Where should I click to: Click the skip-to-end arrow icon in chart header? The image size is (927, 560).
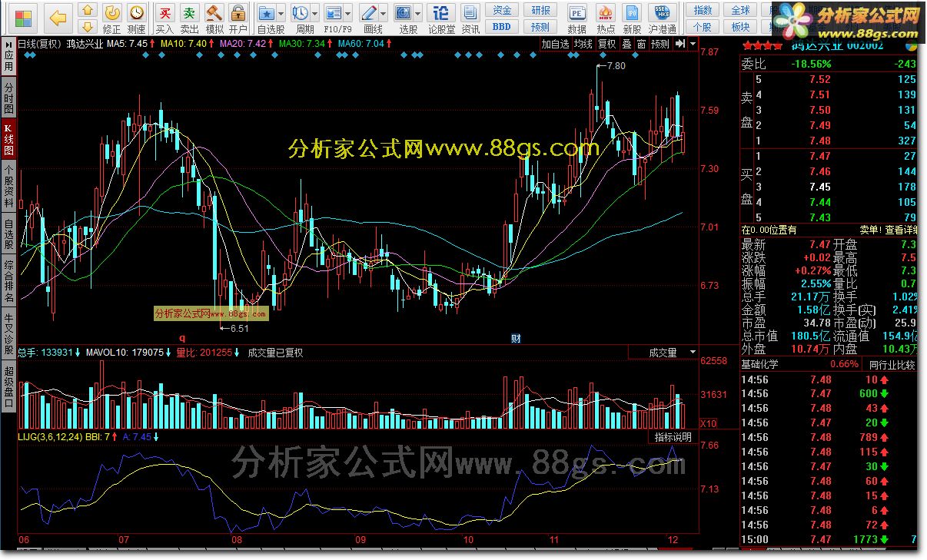coord(679,44)
